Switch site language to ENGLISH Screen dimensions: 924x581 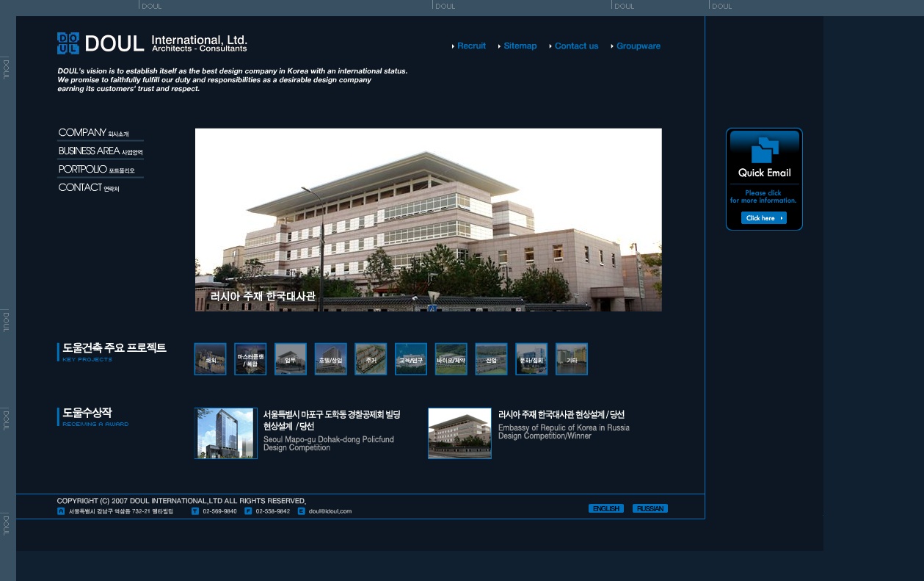click(x=606, y=508)
